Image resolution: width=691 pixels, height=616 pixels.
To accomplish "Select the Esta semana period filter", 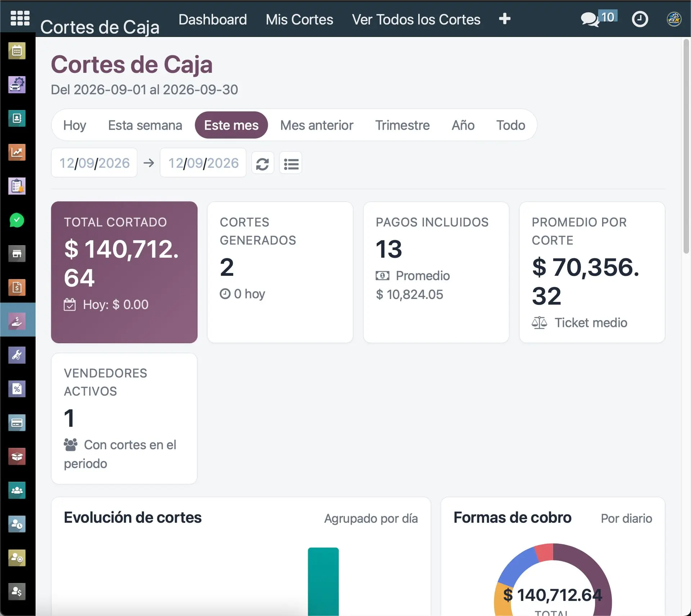I will coord(145,125).
